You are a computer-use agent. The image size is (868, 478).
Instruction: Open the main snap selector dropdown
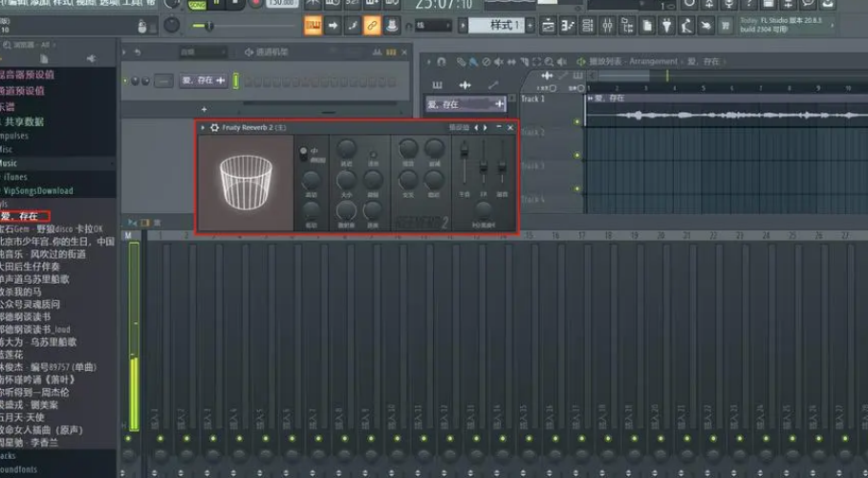pos(433,26)
